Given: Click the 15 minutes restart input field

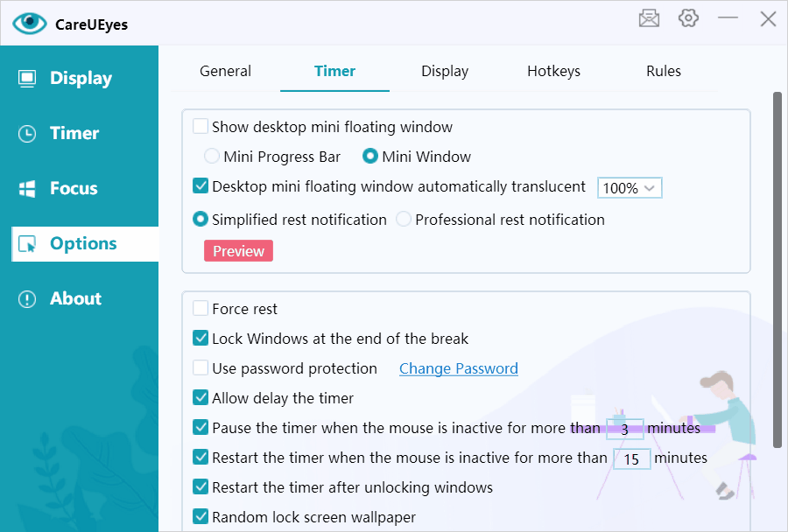Looking at the screenshot, I should point(631,458).
